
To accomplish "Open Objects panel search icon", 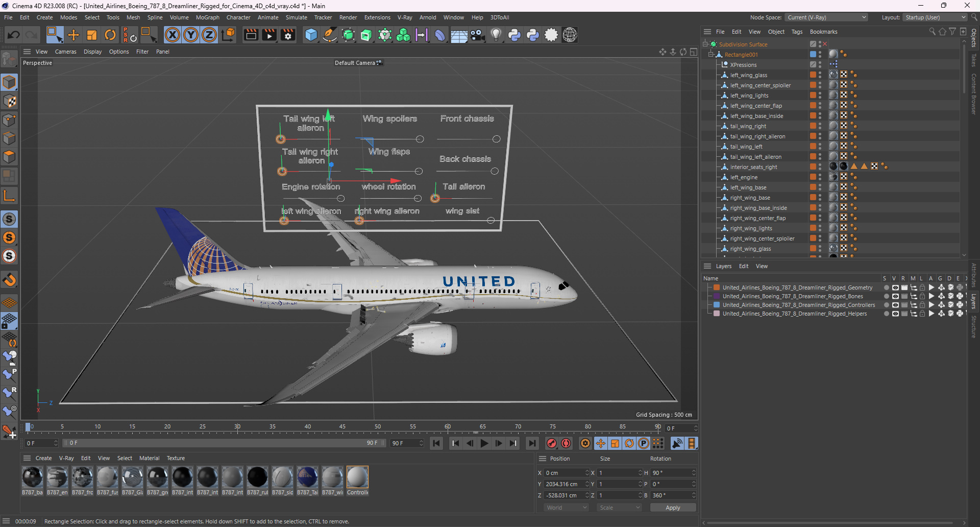I will [932, 32].
